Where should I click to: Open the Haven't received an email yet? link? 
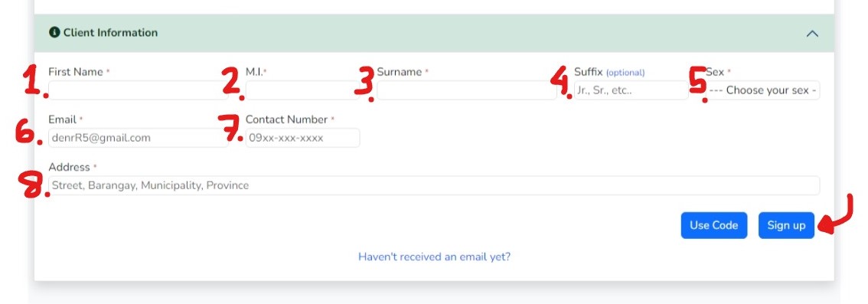(434, 257)
